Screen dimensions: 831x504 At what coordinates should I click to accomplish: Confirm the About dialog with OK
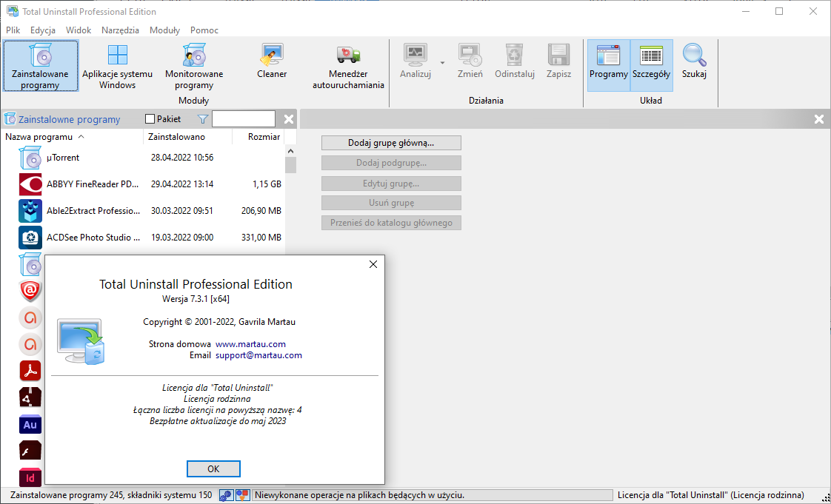213,468
